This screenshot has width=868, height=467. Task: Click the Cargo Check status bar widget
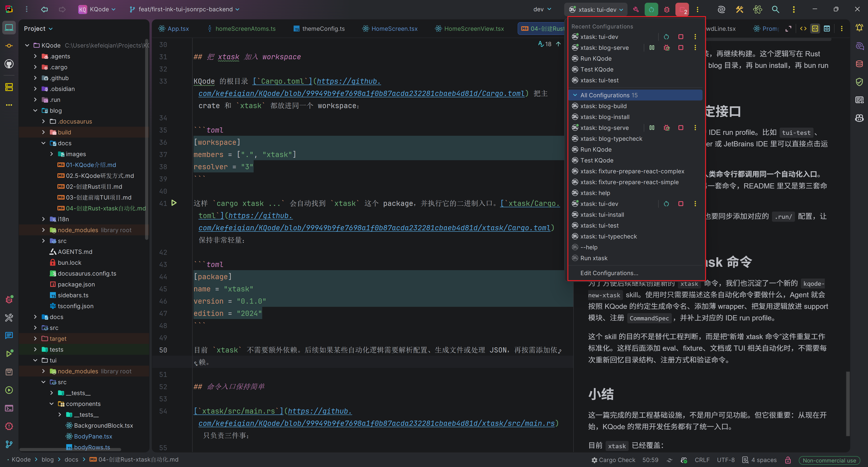[613, 460]
